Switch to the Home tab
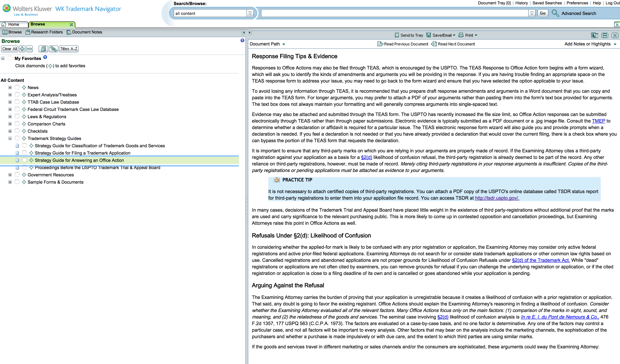This screenshot has width=620, height=364. (x=14, y=24)
